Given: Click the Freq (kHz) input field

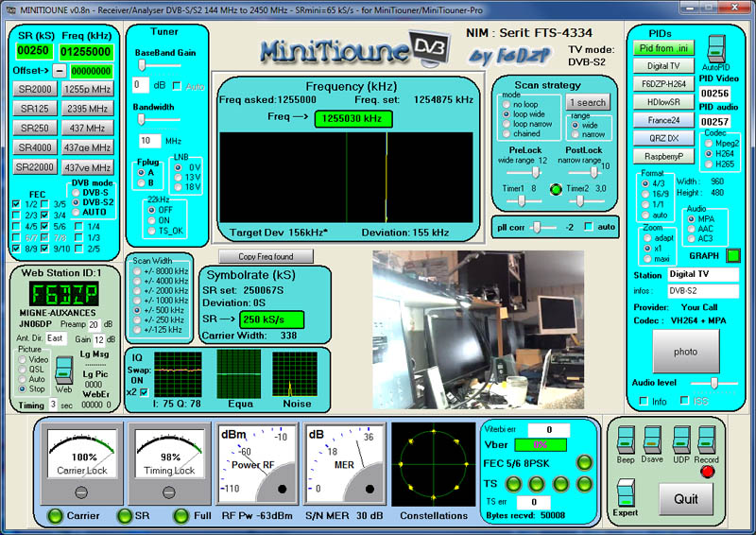Looking at the screenshot, I should point(86,51).
